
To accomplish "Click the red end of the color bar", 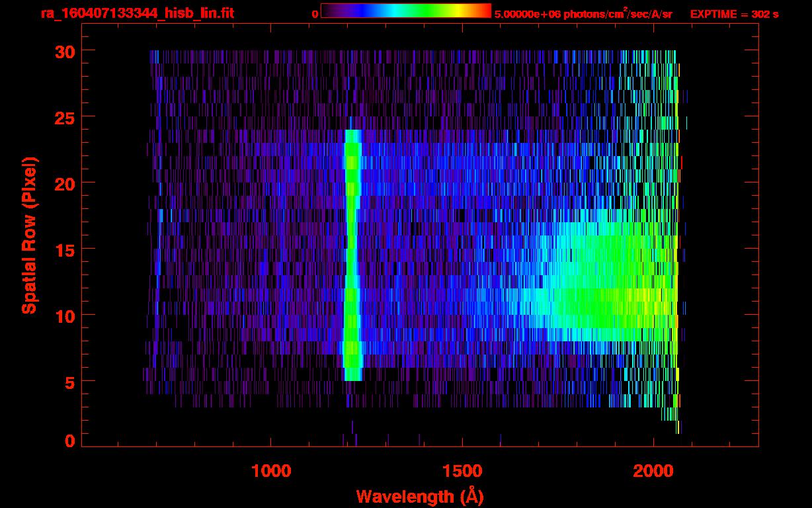I will 484,11.
